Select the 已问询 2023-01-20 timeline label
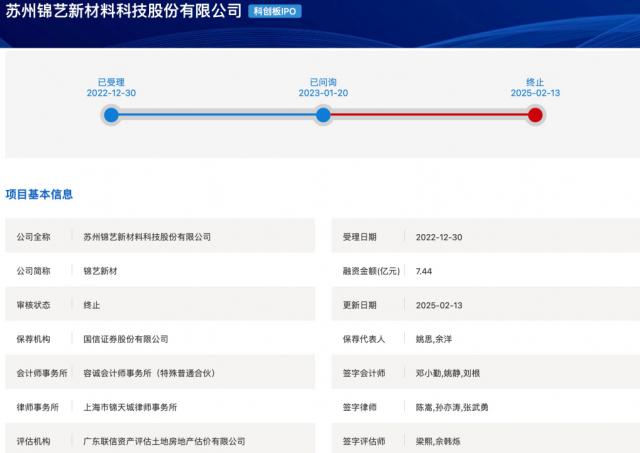Viewport: 640px width, 453px height. tap(323, 87)
